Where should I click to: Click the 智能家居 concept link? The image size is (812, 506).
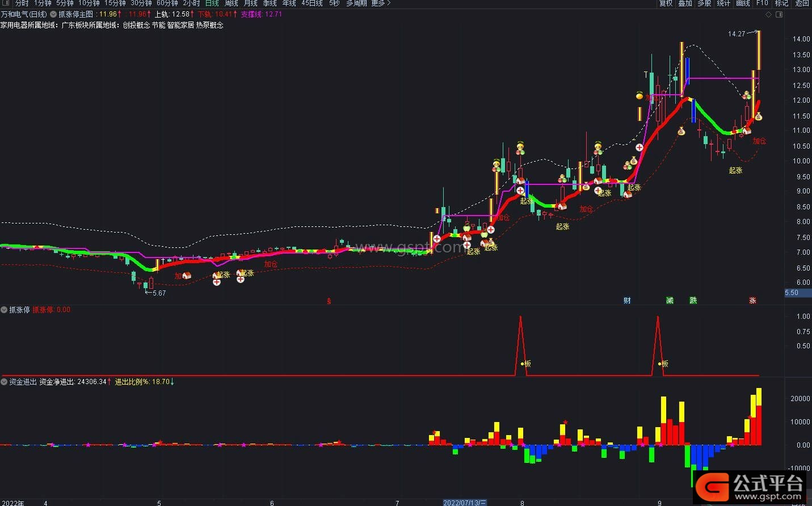point(180,25)
